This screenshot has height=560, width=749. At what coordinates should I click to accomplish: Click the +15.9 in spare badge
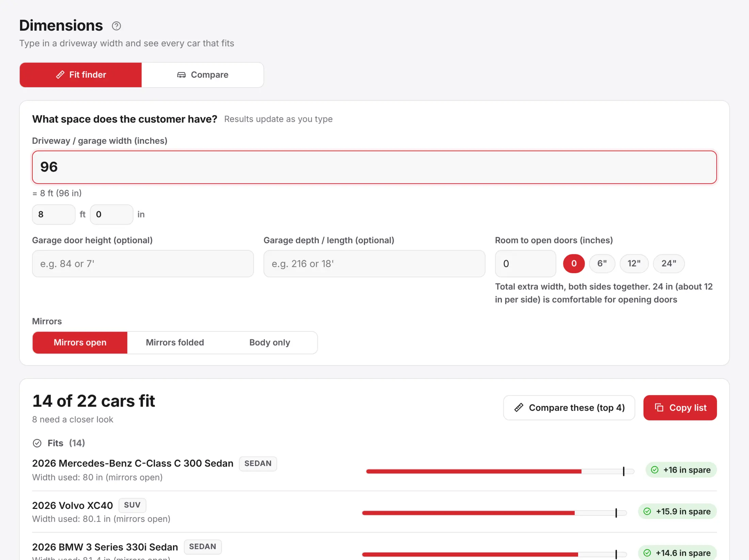[678, 512]
